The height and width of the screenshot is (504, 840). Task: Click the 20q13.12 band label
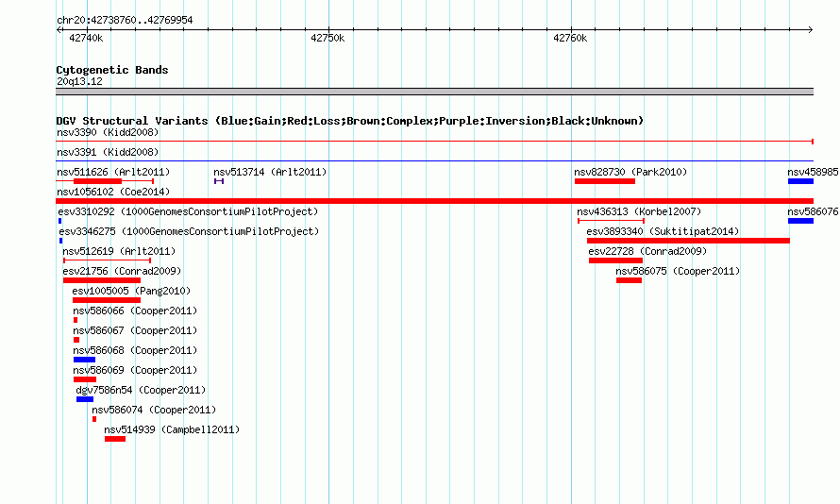click(79, 81)
